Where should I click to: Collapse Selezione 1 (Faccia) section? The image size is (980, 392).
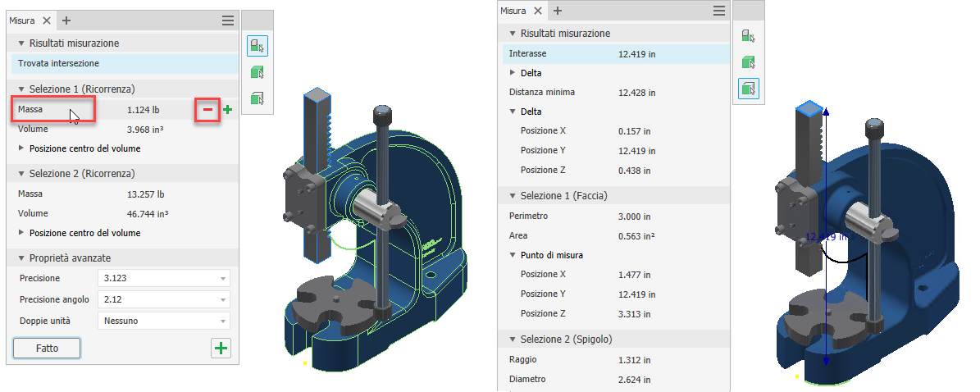(x=513, y=196)
